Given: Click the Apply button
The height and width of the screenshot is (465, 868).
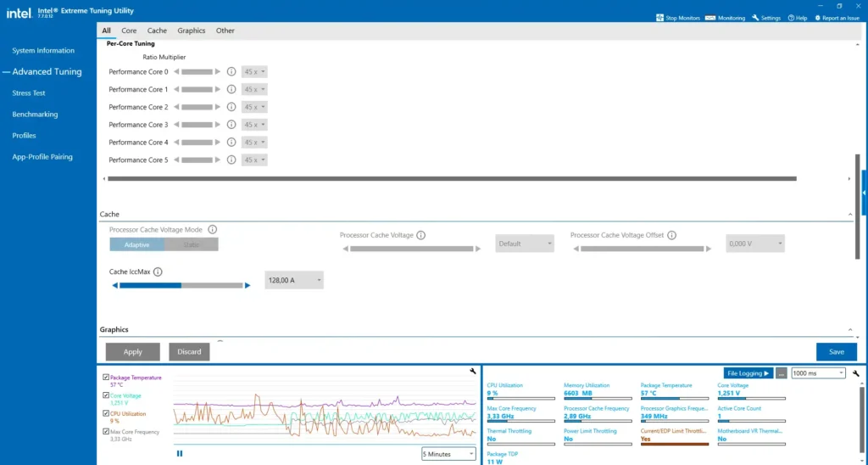Looking at the screenshot, I should tap(133, 352).
